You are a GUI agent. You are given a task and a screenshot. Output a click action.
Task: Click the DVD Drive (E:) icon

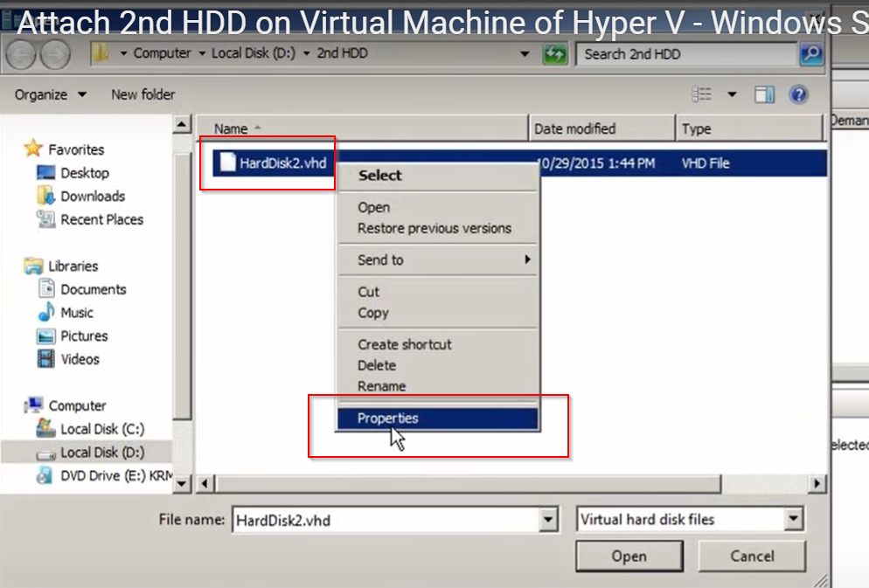click(x=45, y=475)
